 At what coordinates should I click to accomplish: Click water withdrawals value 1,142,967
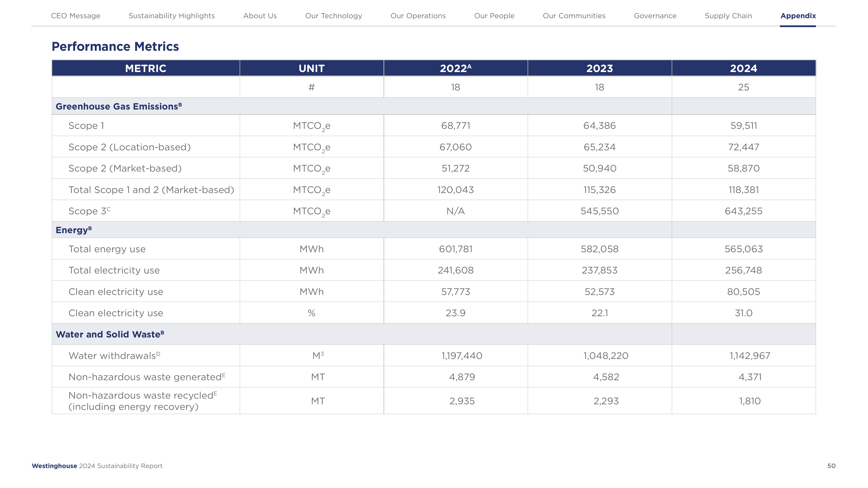(x=750, y=356)
